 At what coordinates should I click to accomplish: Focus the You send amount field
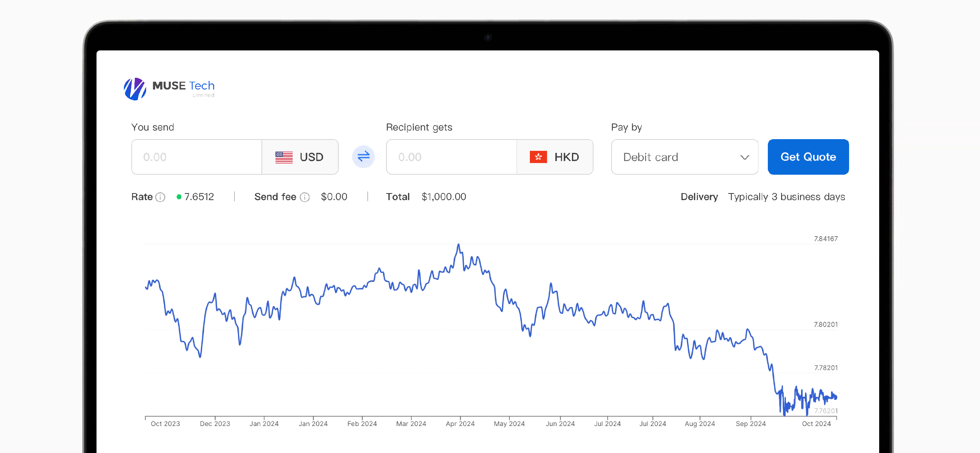pyautogui.click(x=197, y=157)
